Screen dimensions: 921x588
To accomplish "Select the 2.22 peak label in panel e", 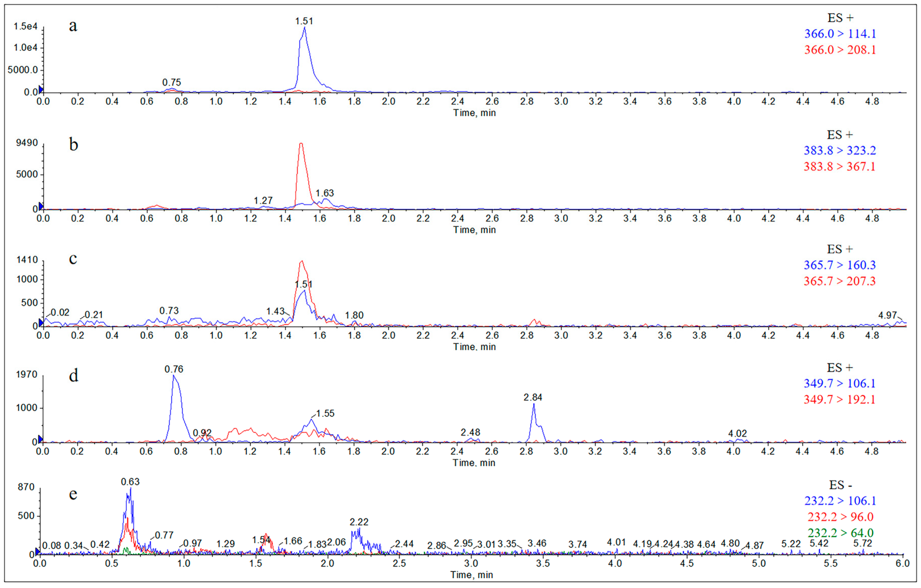I will pyautogui.click(x=359, y=522).
